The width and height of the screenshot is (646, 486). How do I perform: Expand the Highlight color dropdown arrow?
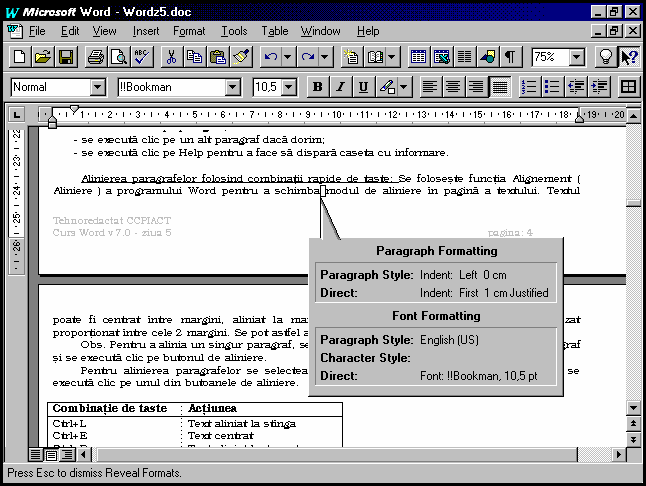click(x=404, y=87)
